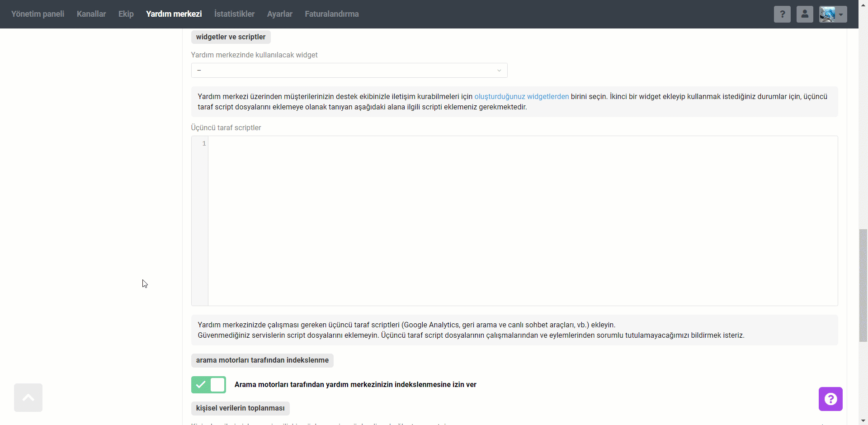Viewport: 868px width, 425px height.
Task: Expand the help center widget dropdown
Action: [349, 71]
